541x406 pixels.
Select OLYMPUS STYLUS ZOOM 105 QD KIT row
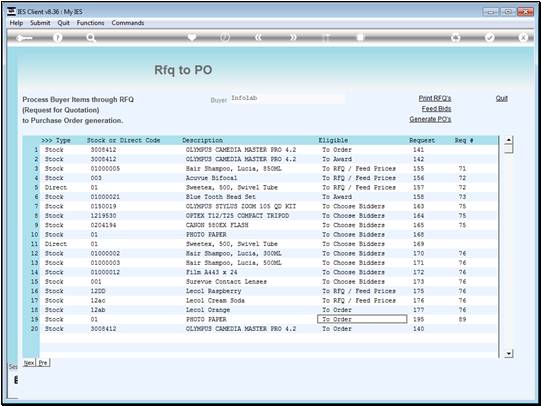coord(241,206)
